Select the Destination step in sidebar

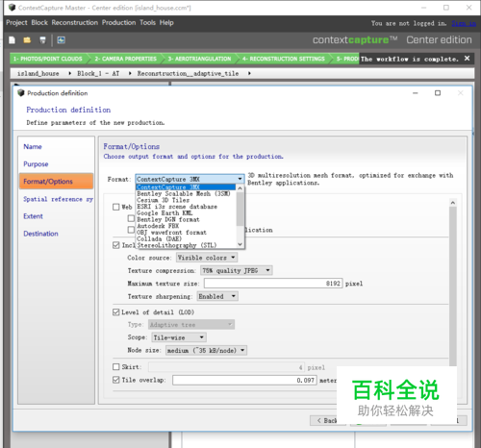point(40,234)
